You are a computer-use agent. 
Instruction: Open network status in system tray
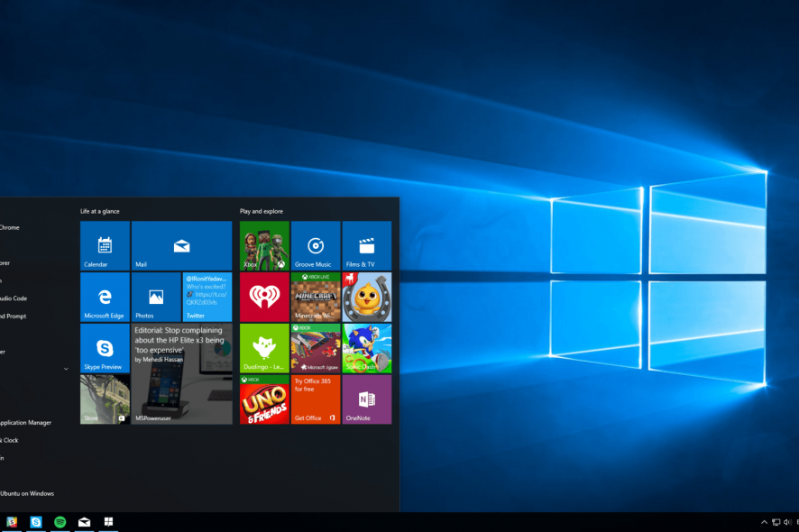(776, 522)
